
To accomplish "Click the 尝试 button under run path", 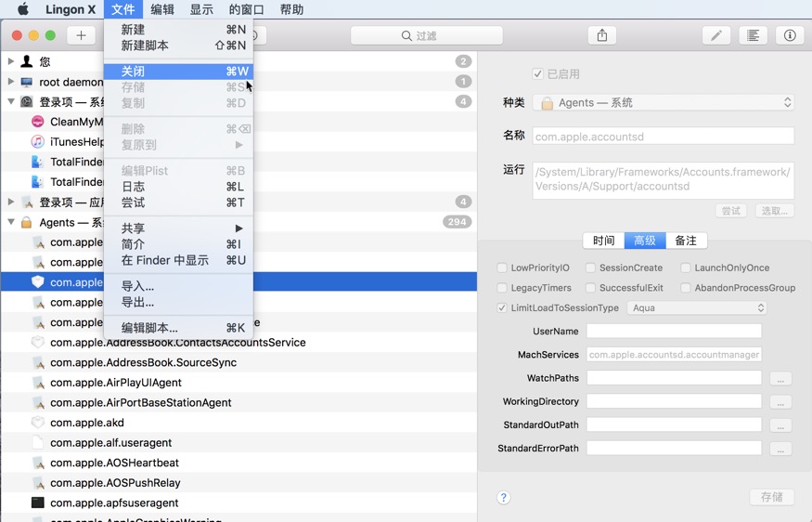I will [x=730, y=211].
